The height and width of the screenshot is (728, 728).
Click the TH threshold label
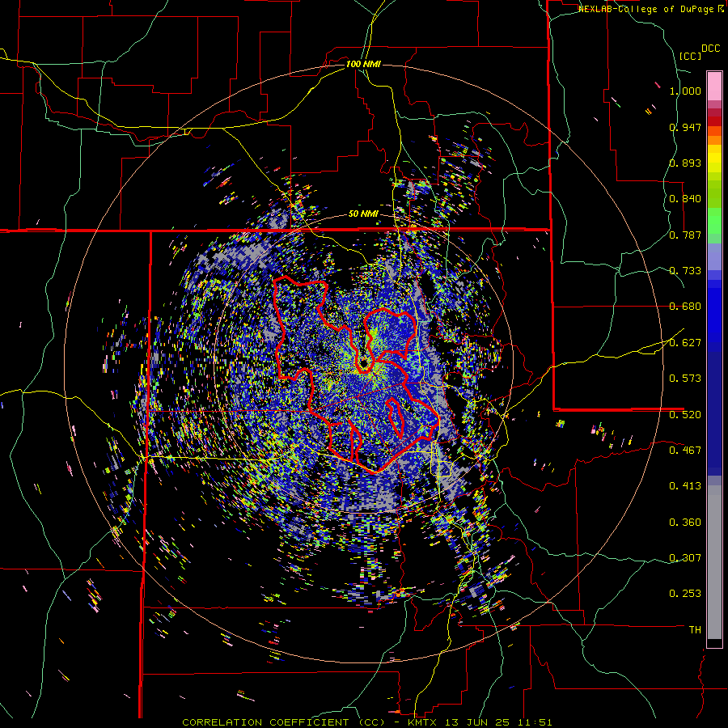click(x=695, y=629)
